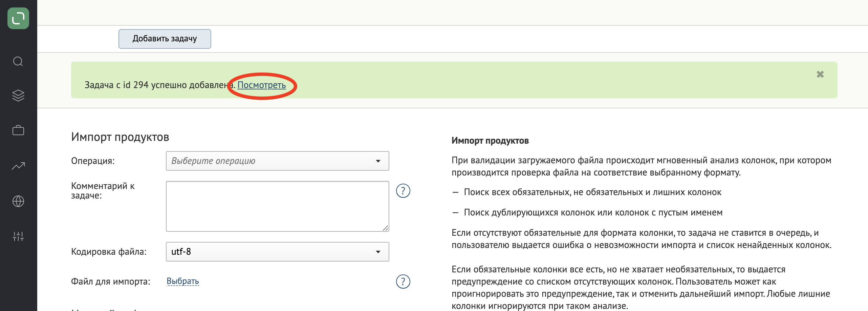
Task: Open search from the sidebar magnifier icon
Action: pos(18,61)
